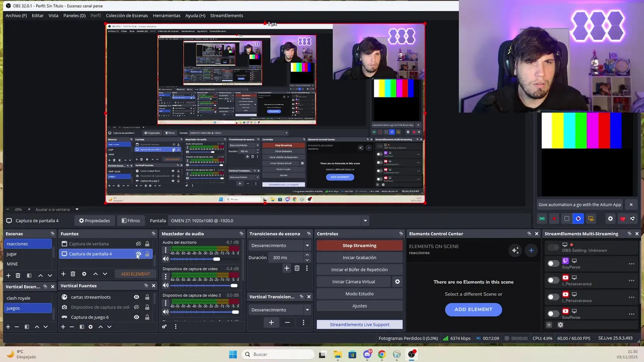The height and width of the screenshot is (362, 644).
Task: Delete selected scene with trash icon in Escenas
Action: click(x=18, y=275)
